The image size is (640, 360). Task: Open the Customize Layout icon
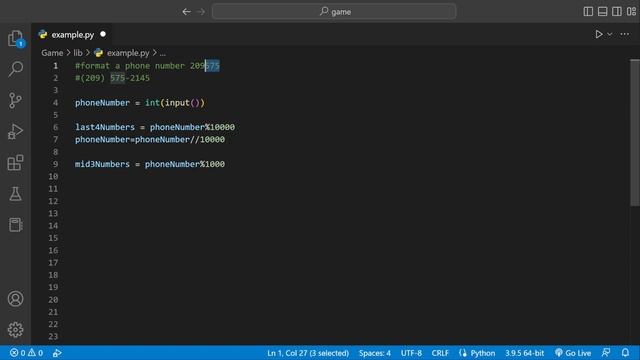pyautogui.click(x=631, y=11)
